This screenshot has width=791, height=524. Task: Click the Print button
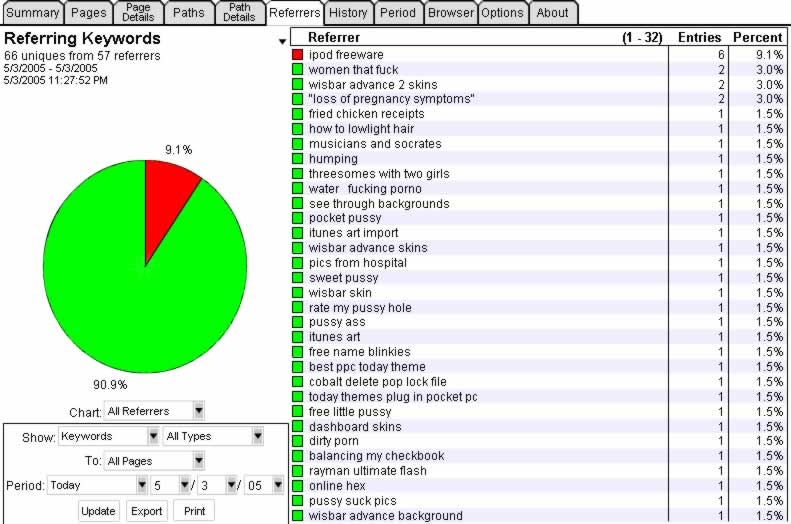tap(194, 510)
